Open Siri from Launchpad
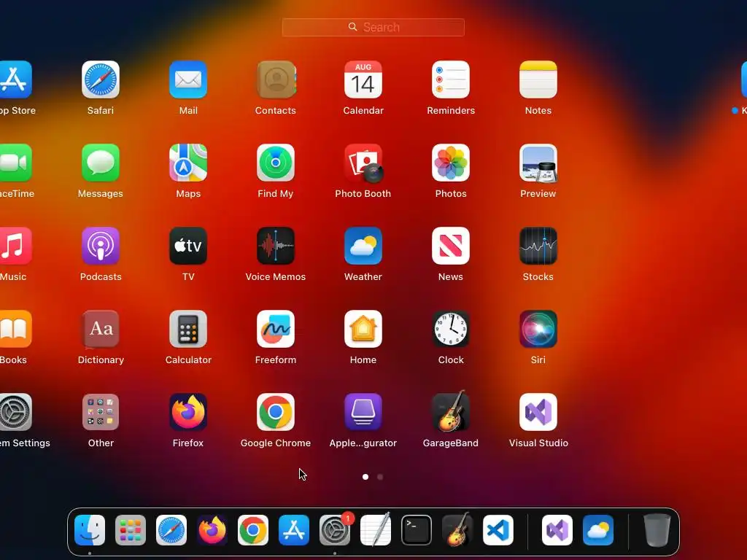This screenshot has width=747, height=560. (x=538, y=329)
